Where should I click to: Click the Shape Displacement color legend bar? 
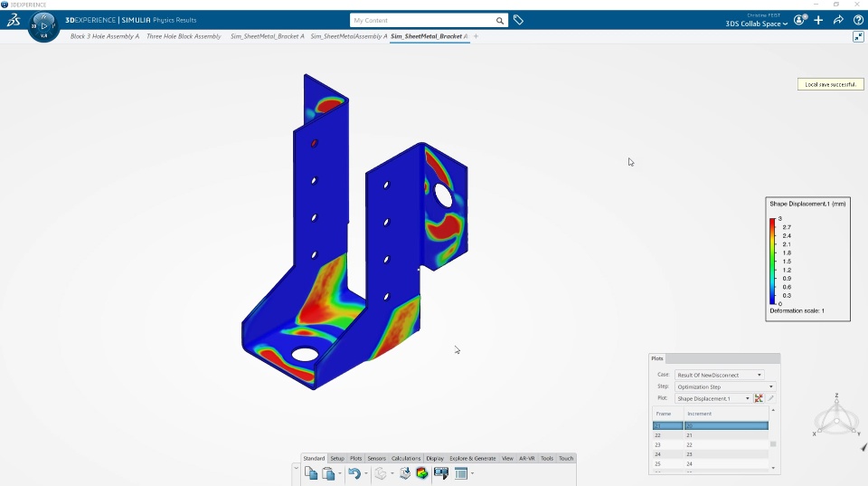pos(772,261)
